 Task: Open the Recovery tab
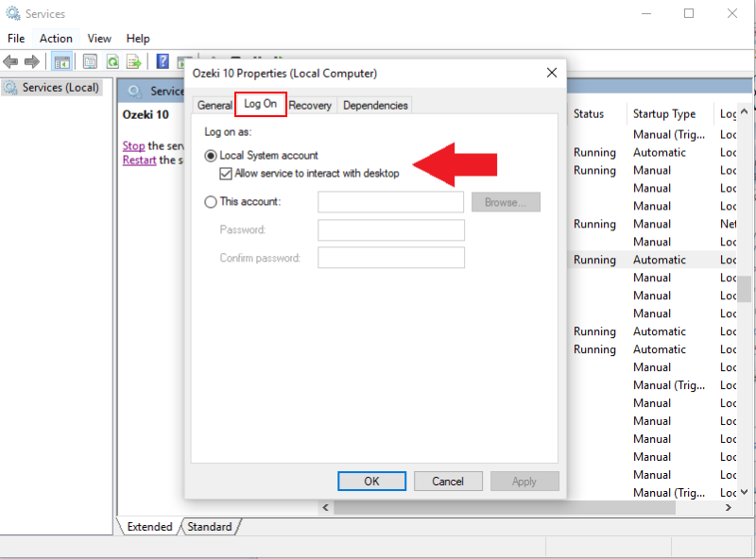click(310, 105)
